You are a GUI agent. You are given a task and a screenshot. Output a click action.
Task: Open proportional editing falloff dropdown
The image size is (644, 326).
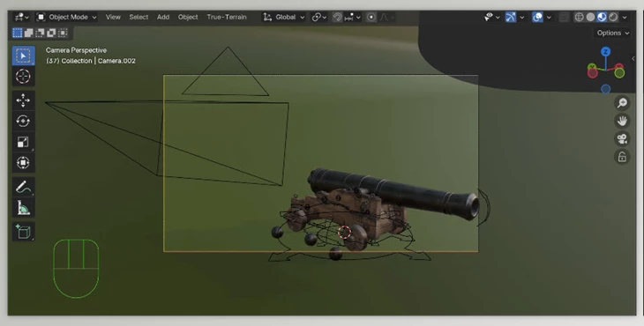coord(387,18)
